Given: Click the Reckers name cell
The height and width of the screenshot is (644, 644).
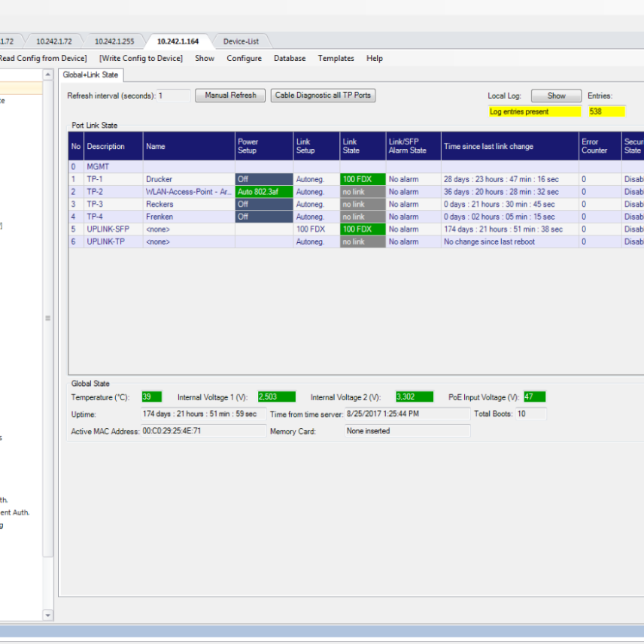Looking at the screenshot, I should pyautogui.click(x=189, y=204).
